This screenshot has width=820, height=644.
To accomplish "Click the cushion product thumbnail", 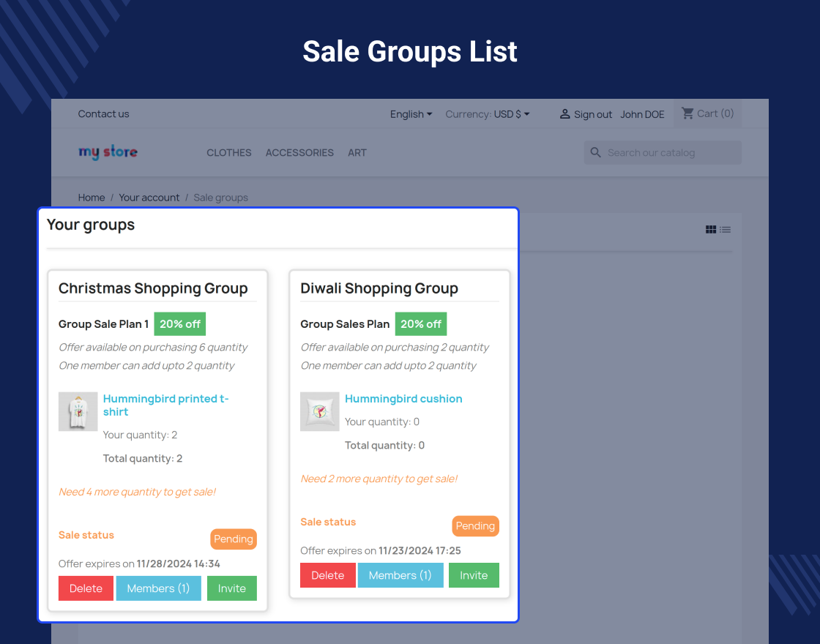I will 319,411.
